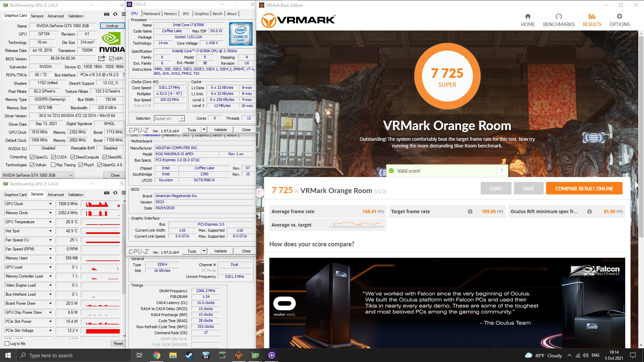Click camera icon in GPU-Z Sensors window

pyautogui.click(x=106, y=193)
